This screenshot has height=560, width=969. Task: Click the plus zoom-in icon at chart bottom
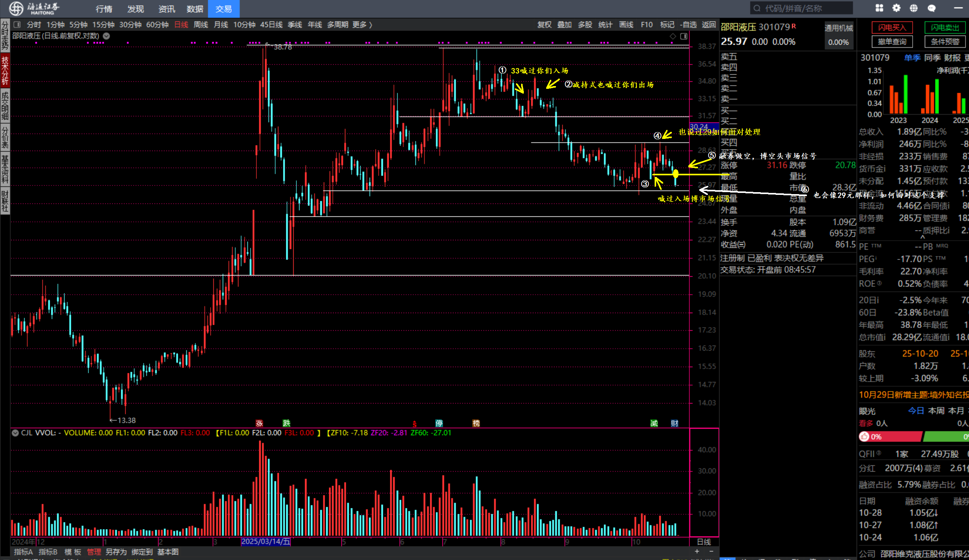697,551
